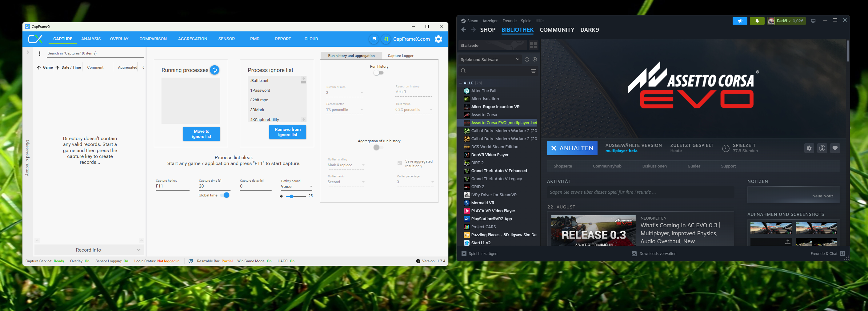Open the Diskussionen tab for the game

(654, 166)
